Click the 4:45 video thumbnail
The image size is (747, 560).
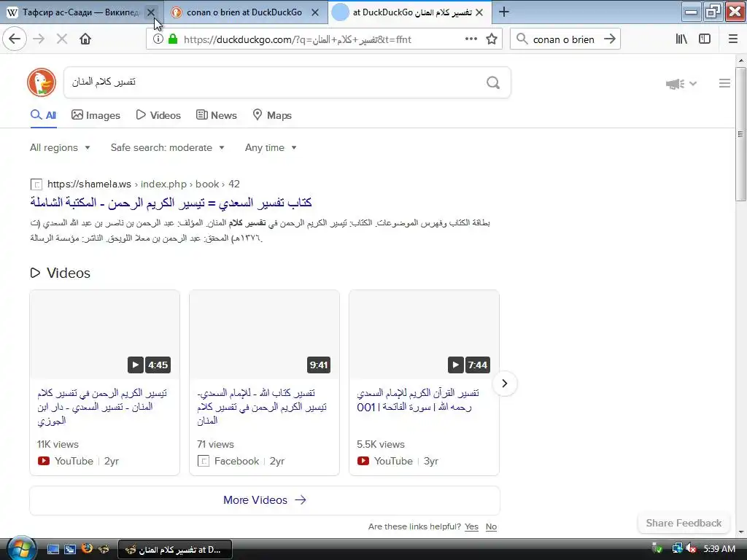click(x=104, y=334)
